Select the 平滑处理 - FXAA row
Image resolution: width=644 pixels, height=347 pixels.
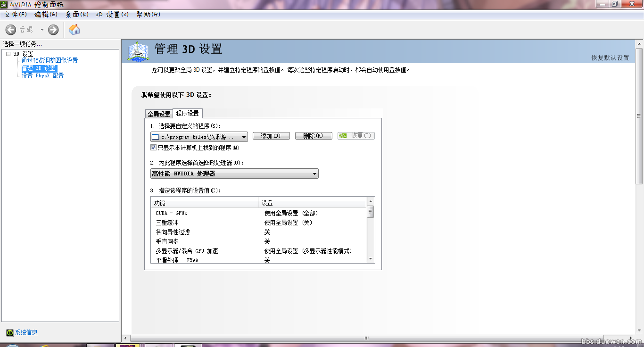coord(259,259)
